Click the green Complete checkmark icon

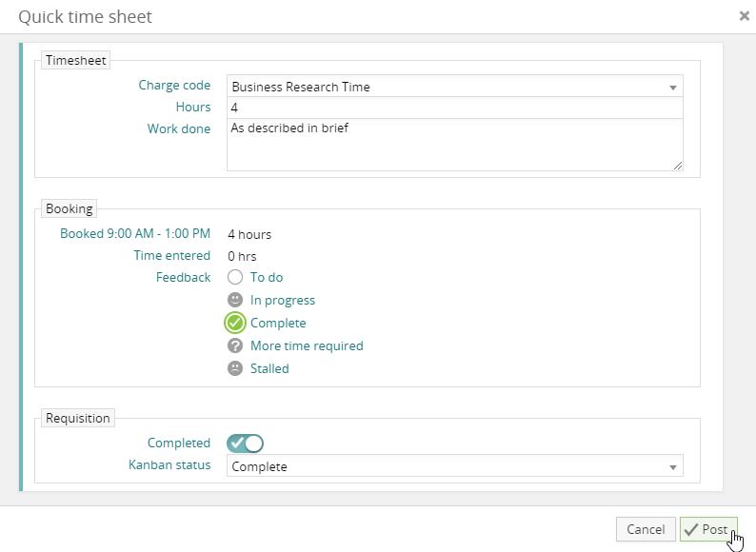coord(235,323)
